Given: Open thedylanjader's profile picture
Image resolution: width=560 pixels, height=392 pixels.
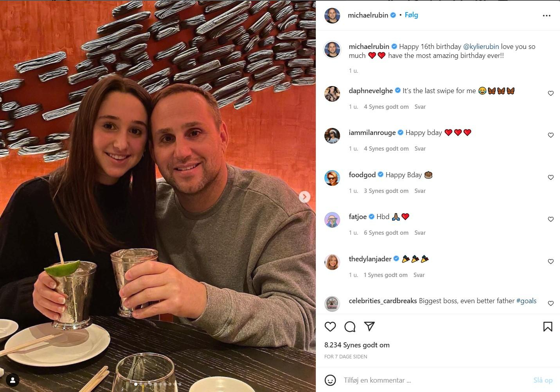Looking at the screenshot, I should click(332, 262).
